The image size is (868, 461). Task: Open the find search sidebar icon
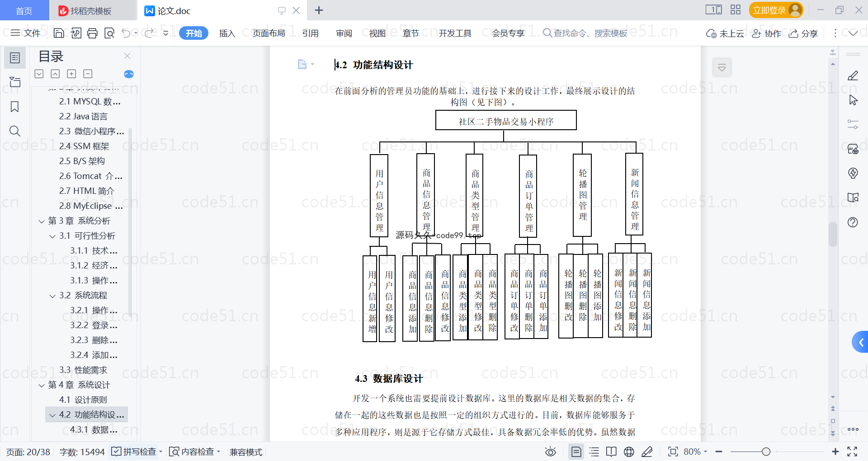click(15, 131)
